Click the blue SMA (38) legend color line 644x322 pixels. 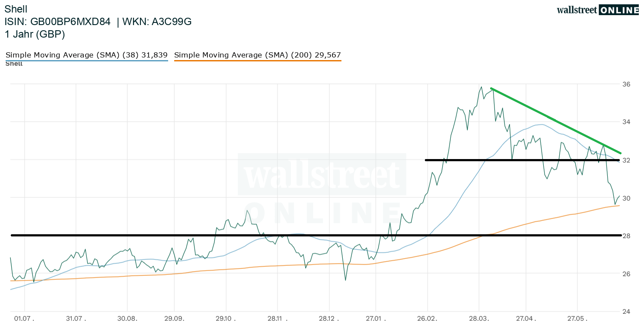pos(86,61)
